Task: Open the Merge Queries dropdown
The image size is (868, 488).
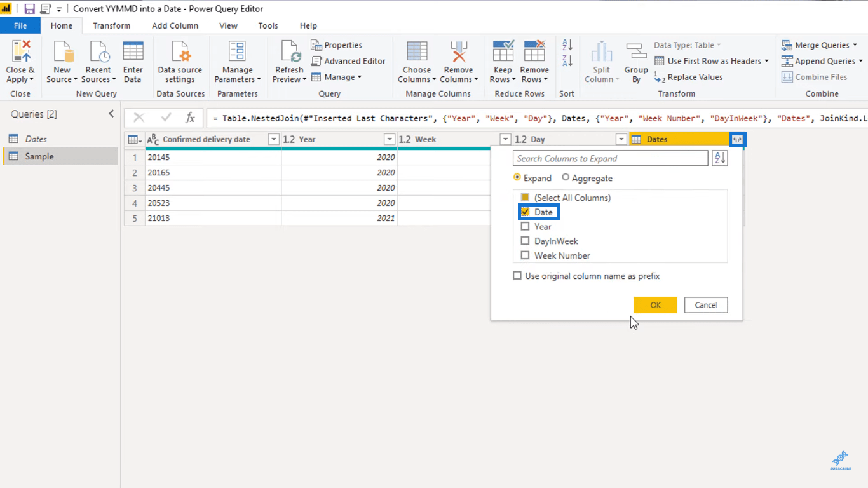Action: 819,45
